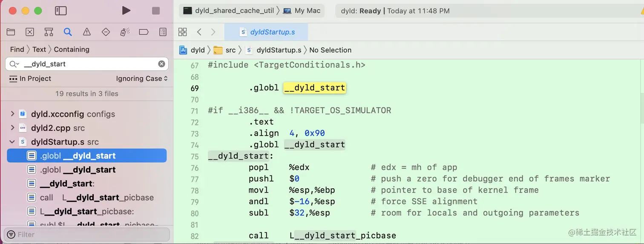Click Find in the search scope path
Image resolution: width=644 pixels, height=244 pixels.
(x=17, y=49)
